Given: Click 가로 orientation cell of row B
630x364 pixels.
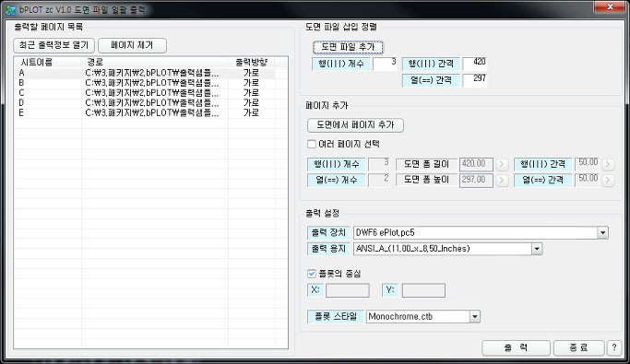Looking at the screenshot, I should coord(251,83).
